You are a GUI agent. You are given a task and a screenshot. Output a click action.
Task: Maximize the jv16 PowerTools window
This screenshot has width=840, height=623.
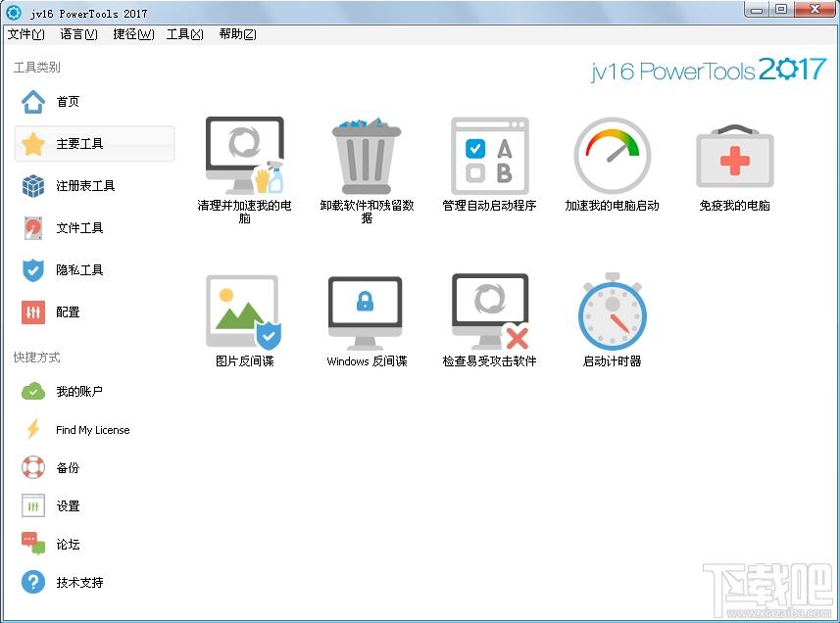[781, 9]
